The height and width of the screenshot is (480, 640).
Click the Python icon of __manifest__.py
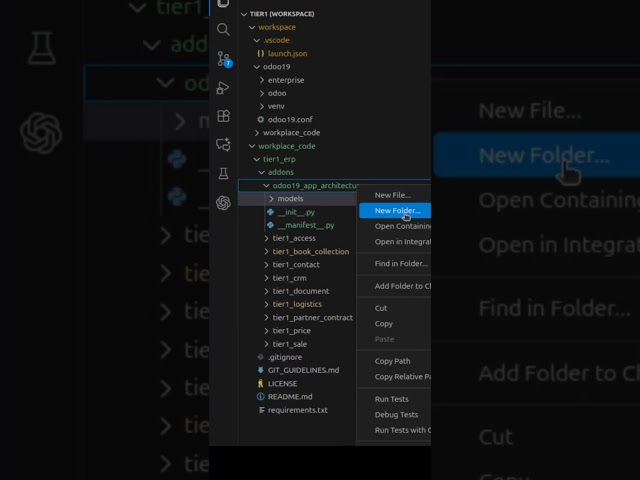(x=270, y=225)
